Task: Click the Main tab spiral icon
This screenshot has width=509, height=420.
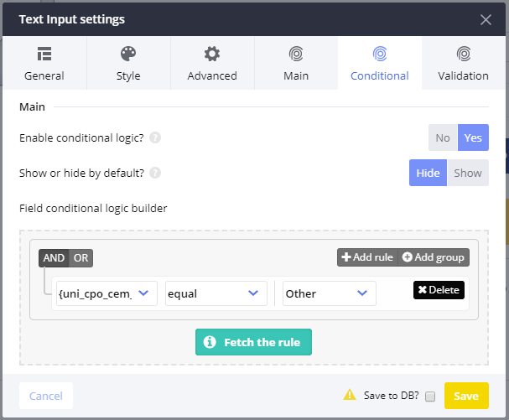Action: pos(296,54)
